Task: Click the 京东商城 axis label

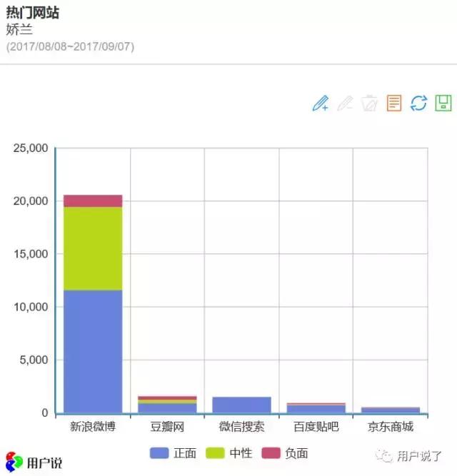Action: [x=391, y=427]
